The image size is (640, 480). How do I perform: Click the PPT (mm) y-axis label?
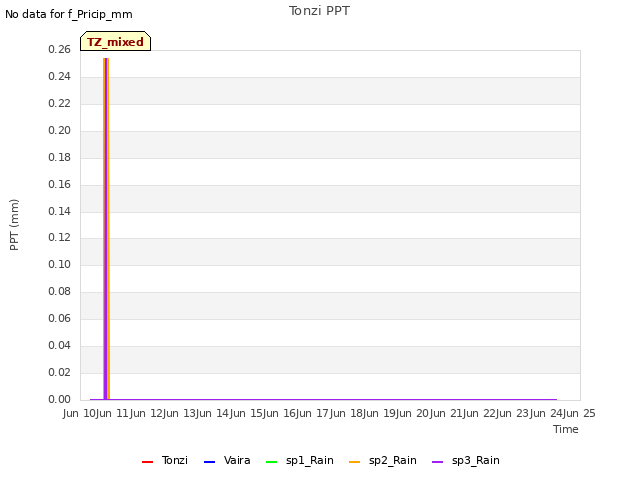tap(14, 224)
